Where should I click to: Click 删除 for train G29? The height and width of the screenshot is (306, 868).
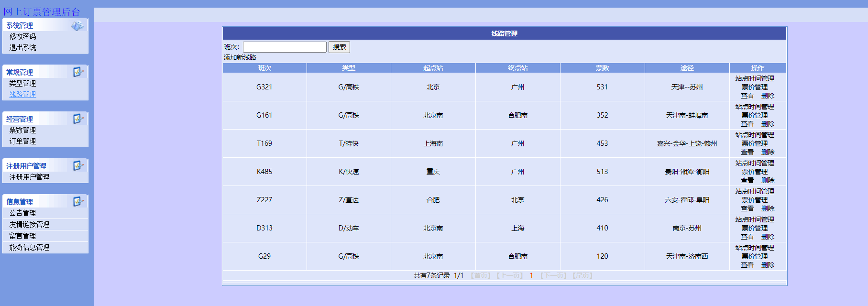pos(768,265)
